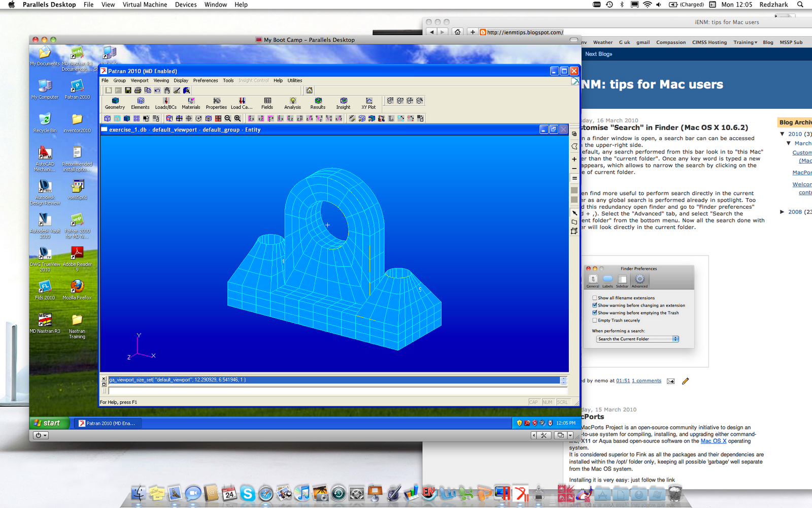812x508 pixels.
Task: Collapse the 2010 blog archive triangle
Action: tap(783, 134)
